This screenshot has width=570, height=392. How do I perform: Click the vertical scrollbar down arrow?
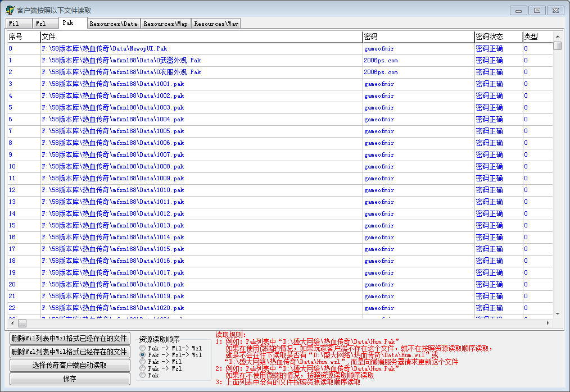557,313
